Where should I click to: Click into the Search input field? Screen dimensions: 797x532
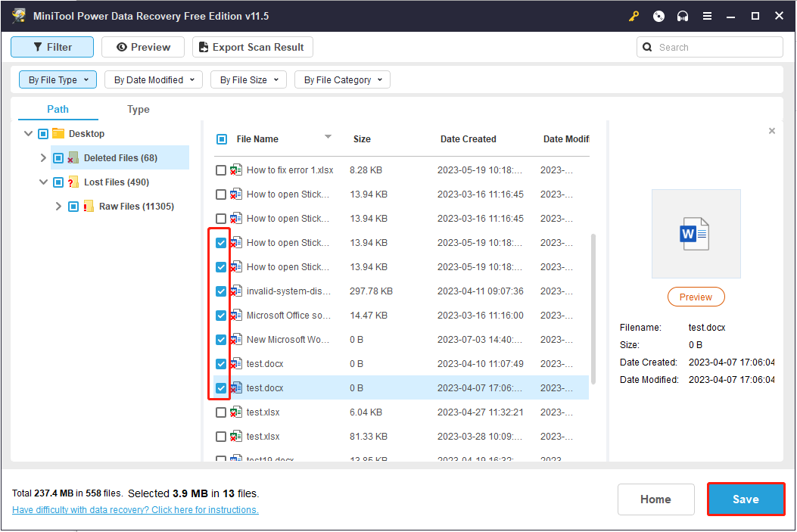pos(716,47)
